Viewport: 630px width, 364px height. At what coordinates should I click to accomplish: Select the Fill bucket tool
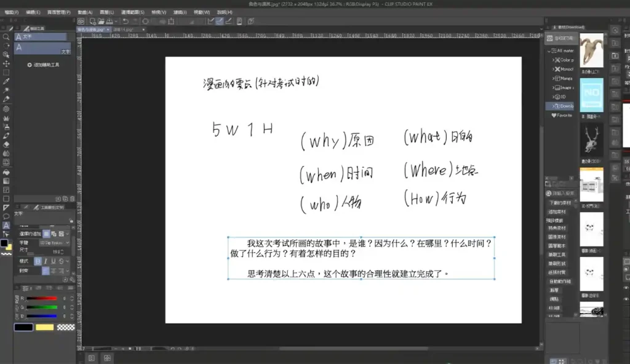point(6,172)
